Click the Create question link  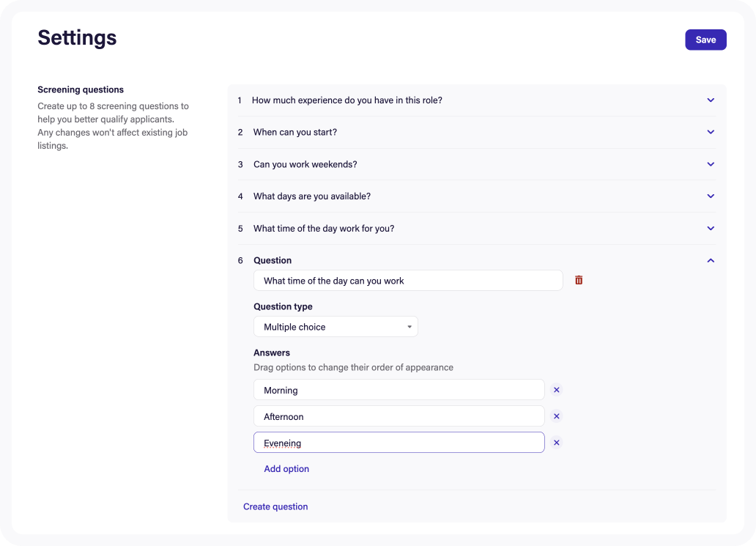coord(275,506)
